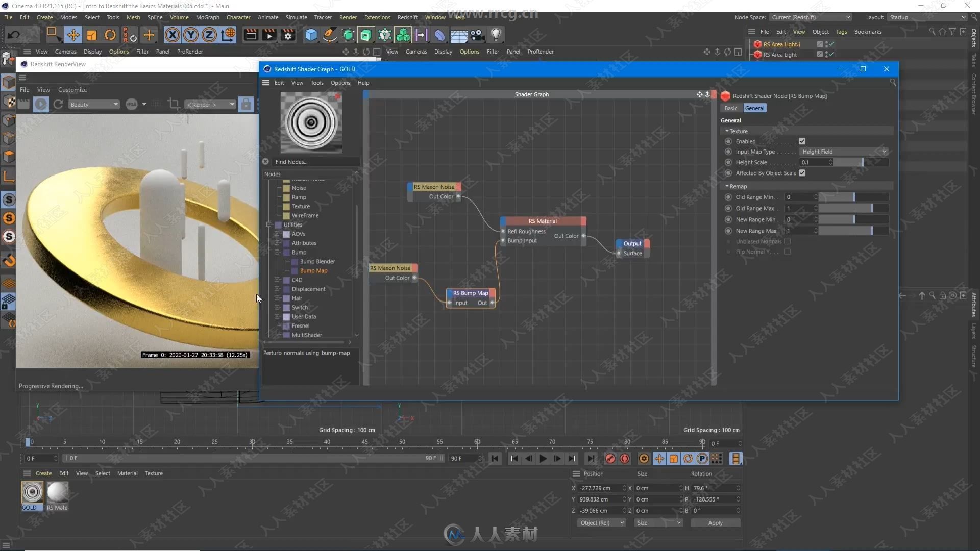Toggle Z-axis lock icon
This screenshot has height=551, width=980.
click(209, 35)
